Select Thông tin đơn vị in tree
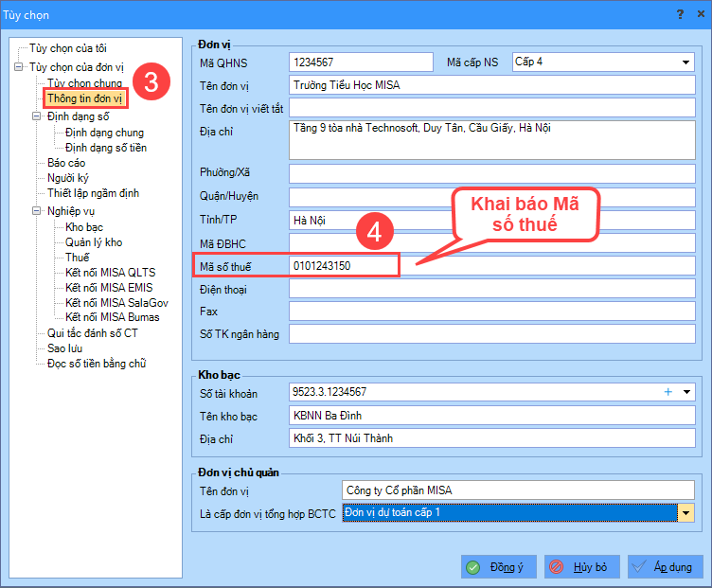 (85, 98)
